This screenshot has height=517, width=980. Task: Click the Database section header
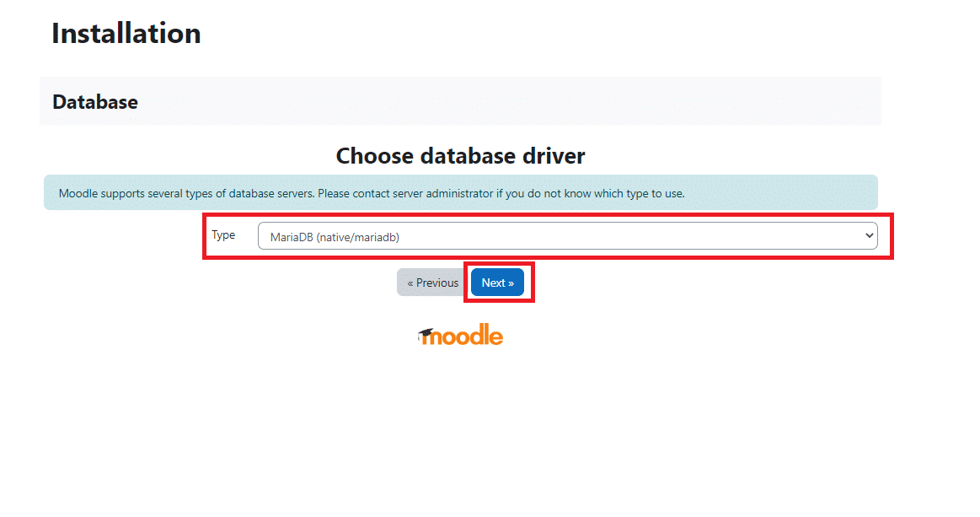click(x=95, y=102)
